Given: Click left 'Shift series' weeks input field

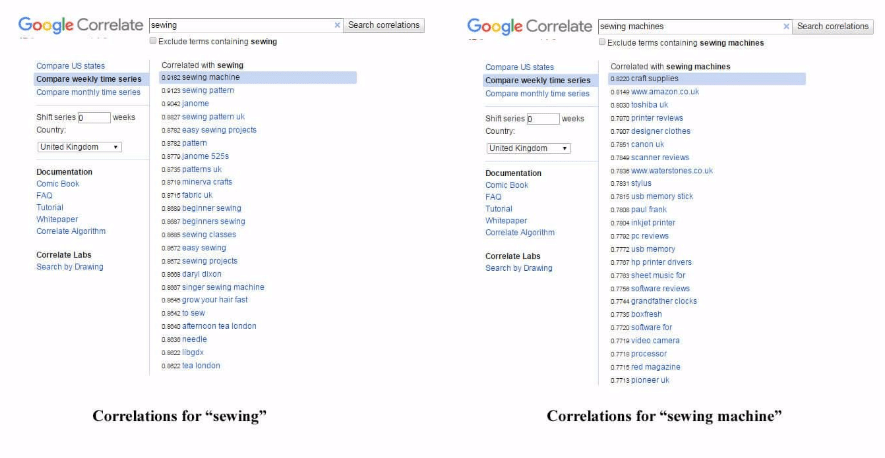Looking at the screenshot, I should click(94, 117).
